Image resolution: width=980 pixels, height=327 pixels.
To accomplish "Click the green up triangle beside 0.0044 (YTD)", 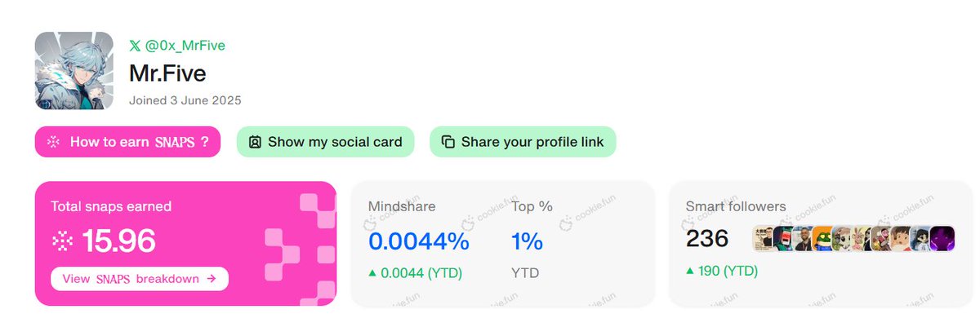I will 372,273.
